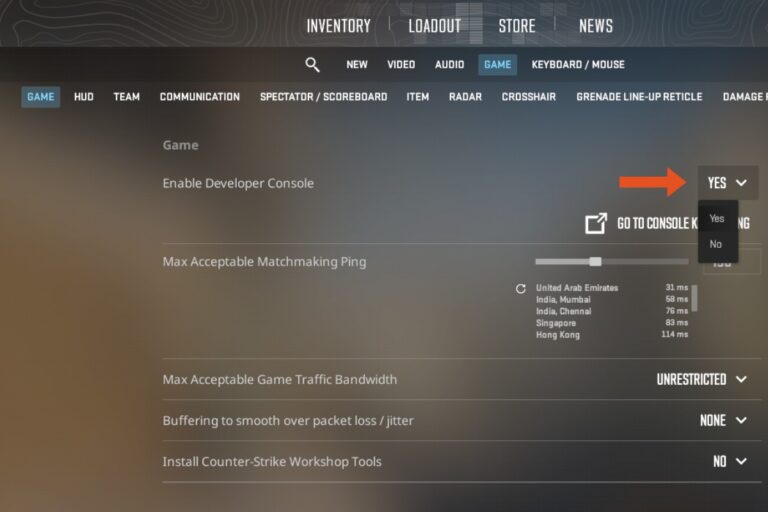Adjust the matchmaking ping slider

click(595, 262)
